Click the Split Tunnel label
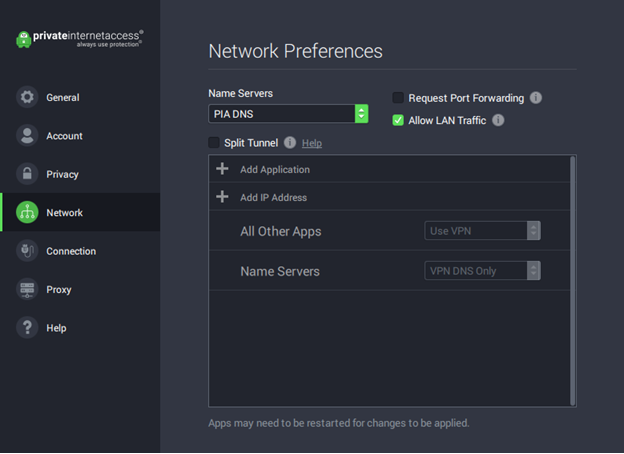 pos(251,143)
